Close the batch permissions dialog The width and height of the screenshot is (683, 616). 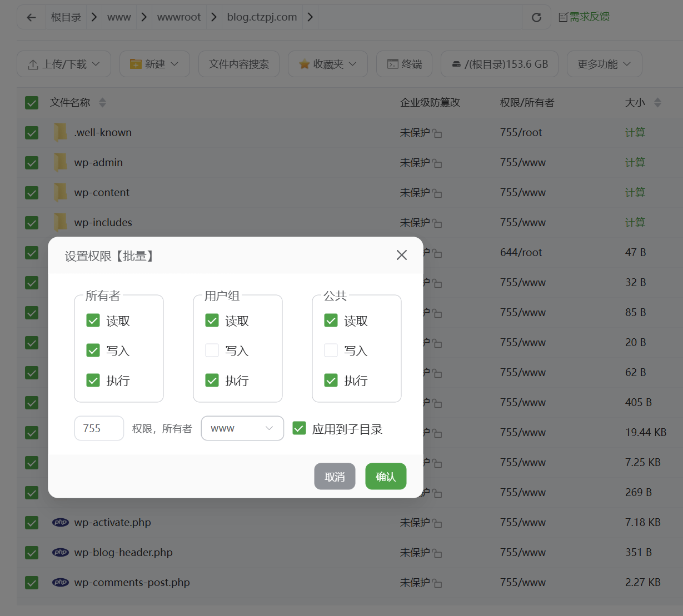tap(401, 255)
